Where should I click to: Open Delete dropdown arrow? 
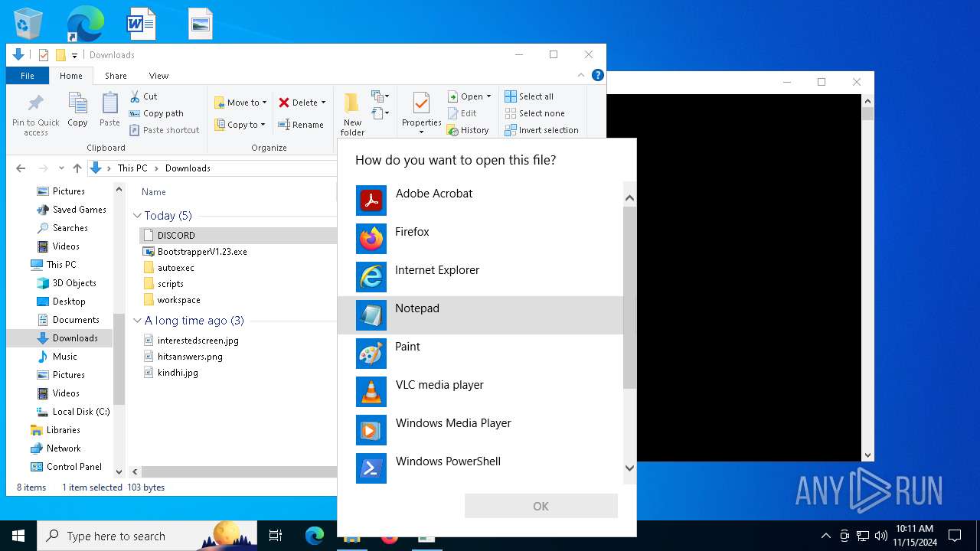click(x=323, y=103)
